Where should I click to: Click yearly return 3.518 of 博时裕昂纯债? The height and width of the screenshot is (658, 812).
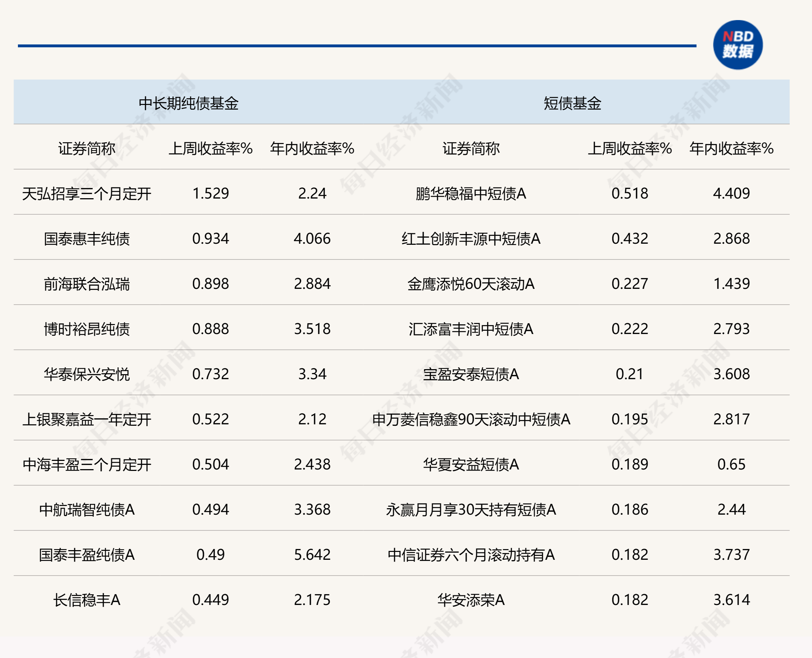312,329
